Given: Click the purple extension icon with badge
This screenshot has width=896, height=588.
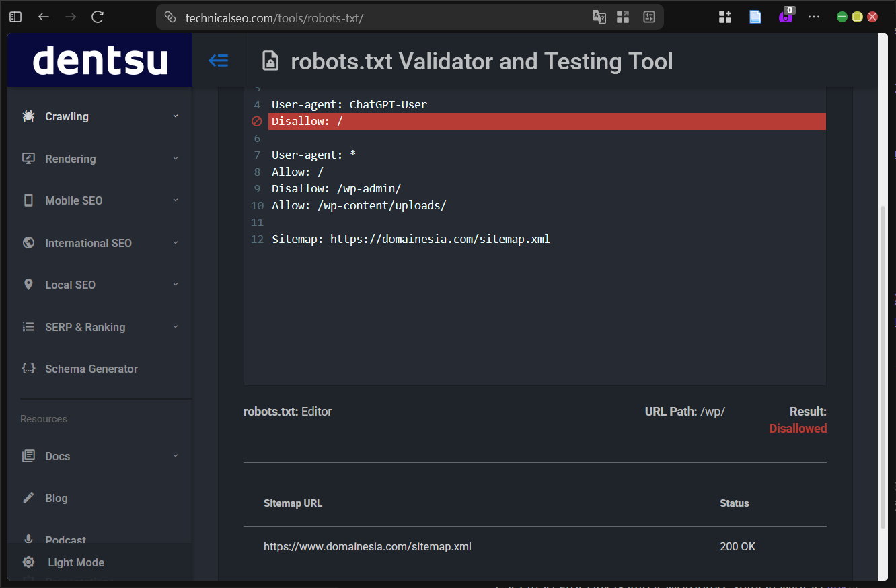Looking at the screenshot, I should click(785, 17).
